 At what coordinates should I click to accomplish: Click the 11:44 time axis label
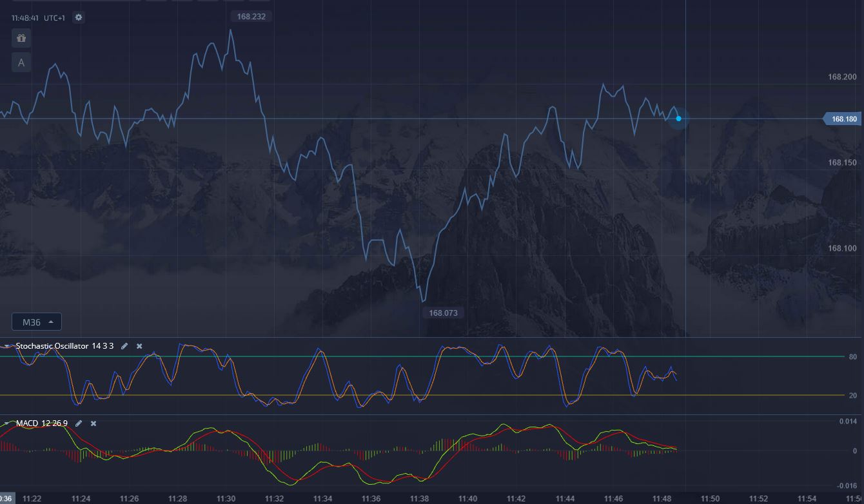point(565,499)
